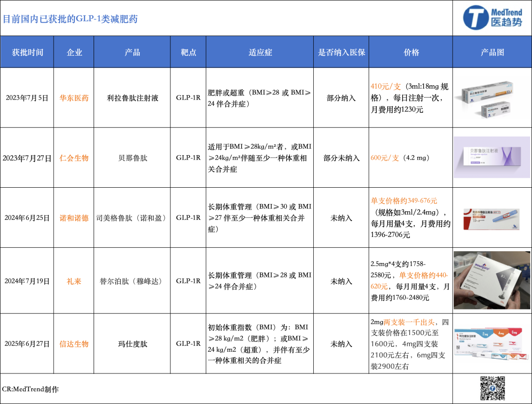Click 未纳入 in the 信达生物 row

(341, 343)
